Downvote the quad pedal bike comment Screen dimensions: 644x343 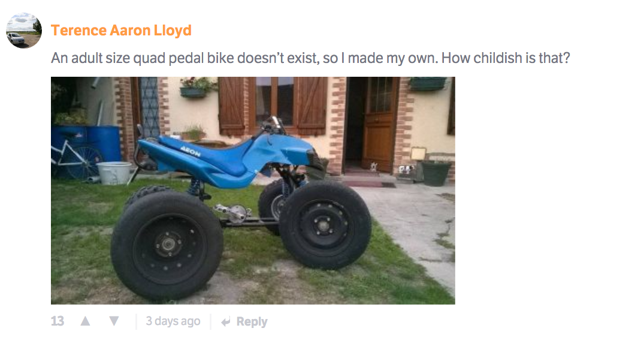tap(114, 321)
